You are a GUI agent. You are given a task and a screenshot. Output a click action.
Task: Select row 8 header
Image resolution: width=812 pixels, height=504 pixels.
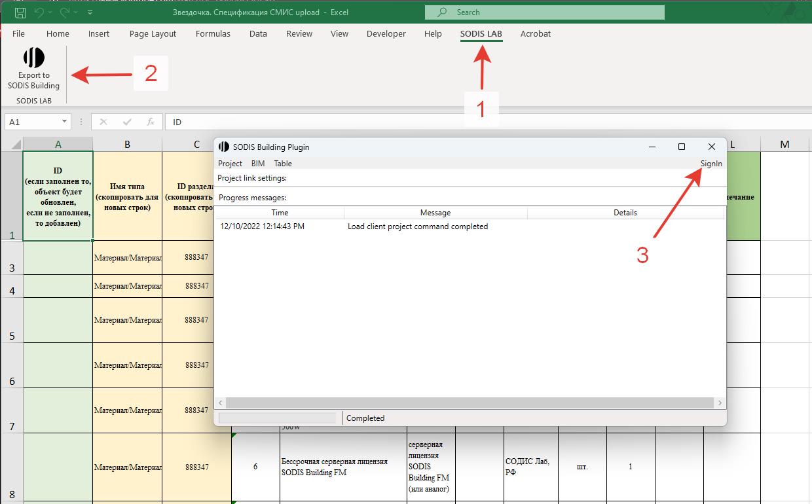(12, 467)
